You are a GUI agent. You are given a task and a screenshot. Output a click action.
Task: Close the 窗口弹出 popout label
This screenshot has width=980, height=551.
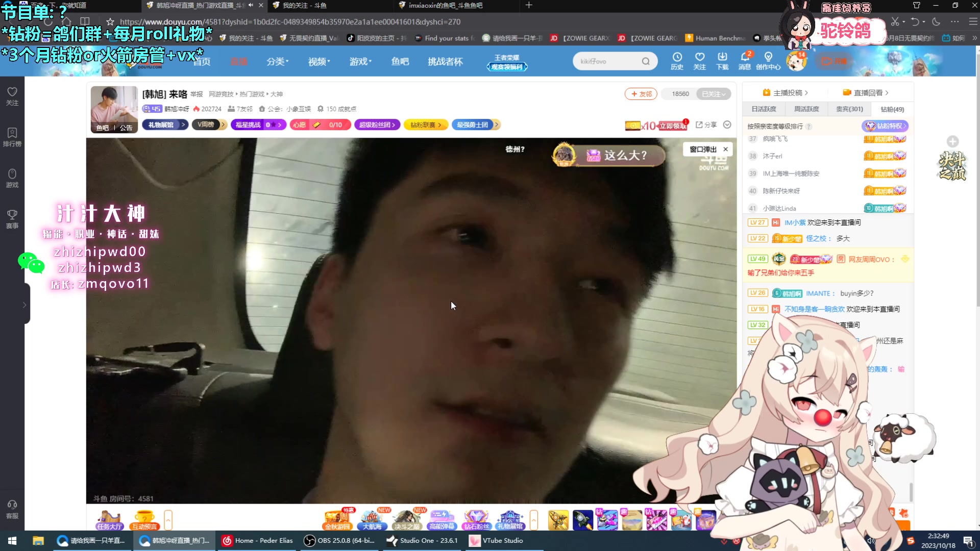click(725, 149)
